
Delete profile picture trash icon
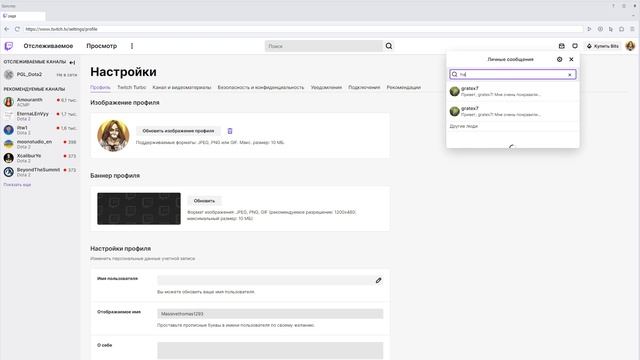pyautogui.click(x=230, y=131)
